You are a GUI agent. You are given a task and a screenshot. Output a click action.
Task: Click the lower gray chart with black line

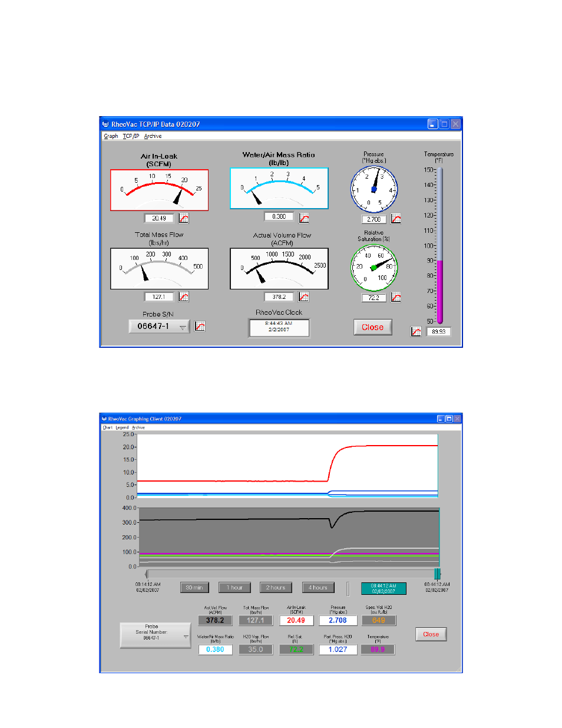[289, 537]
